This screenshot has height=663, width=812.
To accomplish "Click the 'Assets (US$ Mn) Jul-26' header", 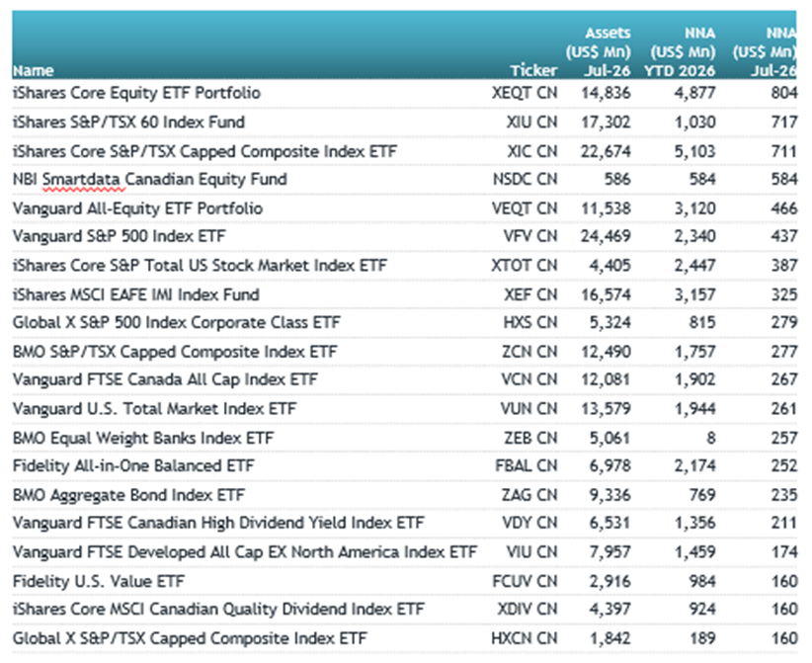I will [598, 51].
